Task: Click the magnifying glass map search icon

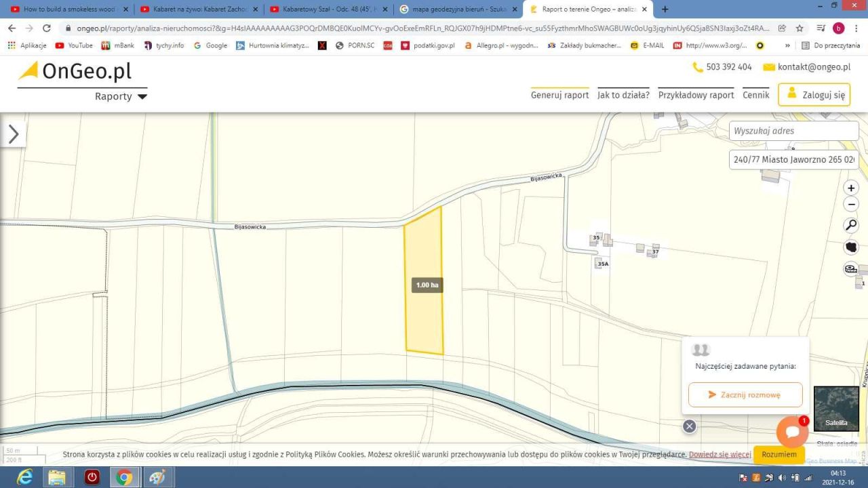Action: 851,225
